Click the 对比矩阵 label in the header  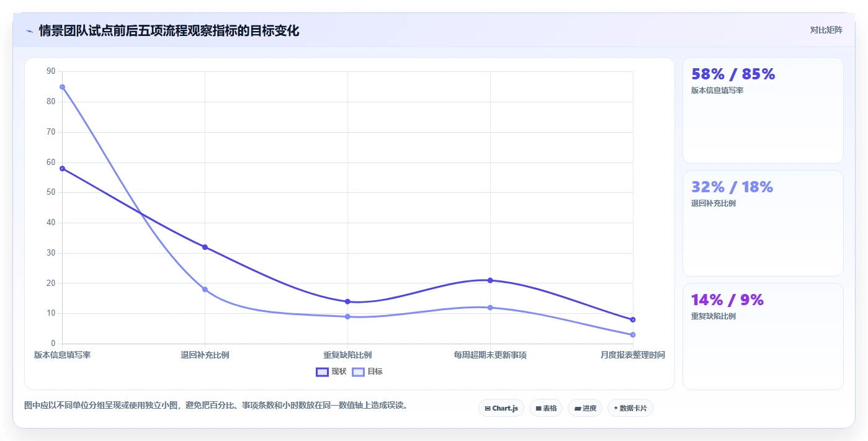(x=826, y=30)
